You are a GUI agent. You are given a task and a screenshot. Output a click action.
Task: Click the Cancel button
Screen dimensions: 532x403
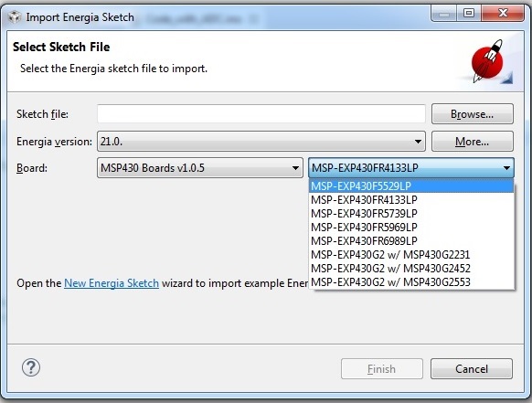click(x=472, y=369)
